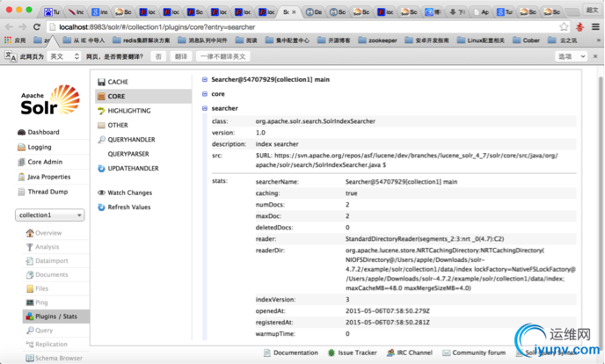
Task: Show more bookmarks with the chevron
Action: coord(599,40)
